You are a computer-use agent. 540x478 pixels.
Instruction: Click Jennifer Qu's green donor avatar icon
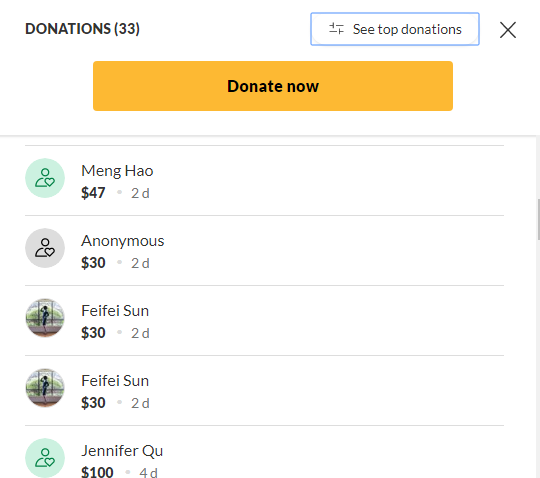(45, 458)
